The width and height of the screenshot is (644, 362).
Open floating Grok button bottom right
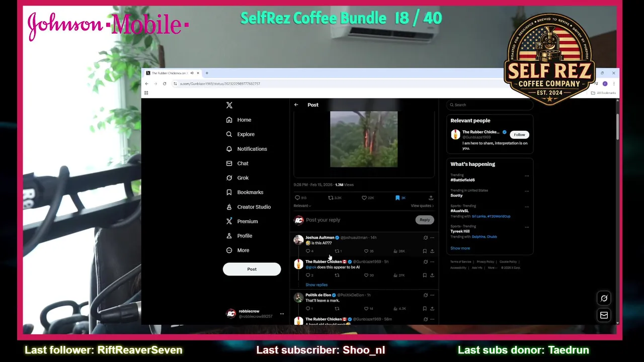tap(604, 298)
